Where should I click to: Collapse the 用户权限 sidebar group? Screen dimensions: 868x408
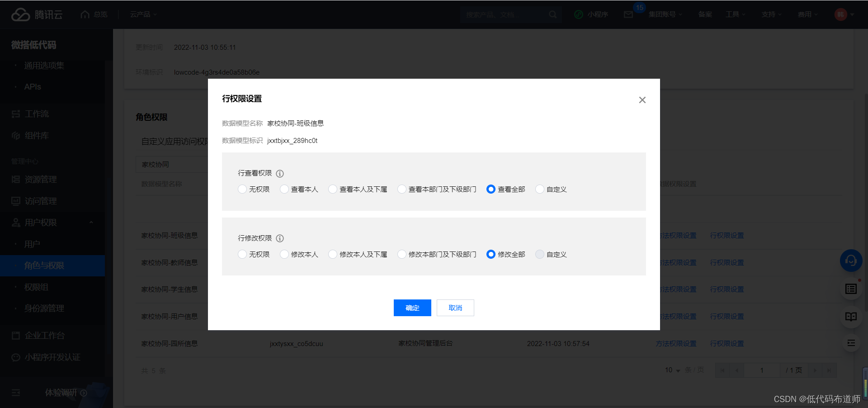pyautogui.click(x=91, y=223)
